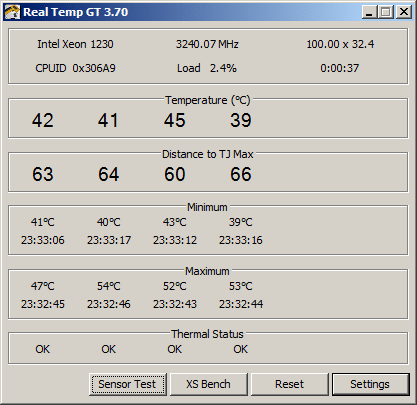The width and height of the screenshot is (417, 405).
Task: Click the minimum timestamp 23:33:12
Action: [175, 240]
